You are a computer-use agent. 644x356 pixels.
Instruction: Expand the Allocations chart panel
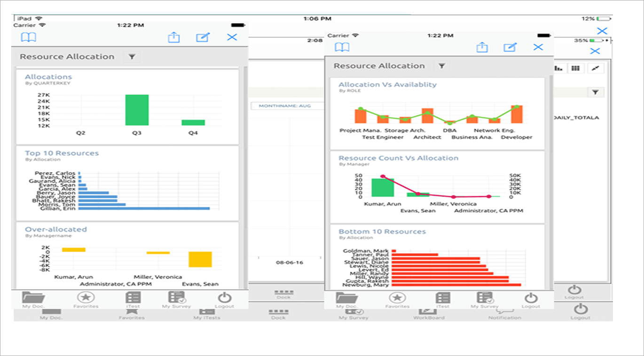pyautogui.click(x=48, y=76)
